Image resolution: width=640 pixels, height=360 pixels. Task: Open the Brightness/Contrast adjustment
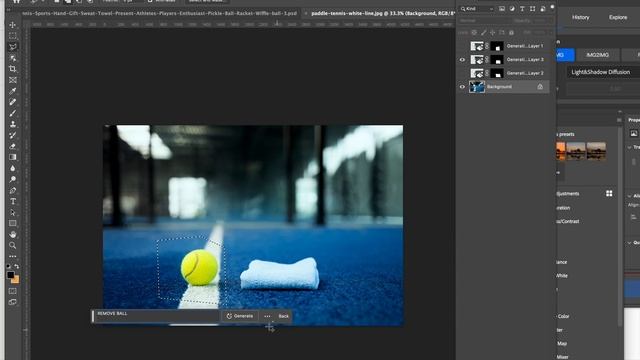[568, 221]
